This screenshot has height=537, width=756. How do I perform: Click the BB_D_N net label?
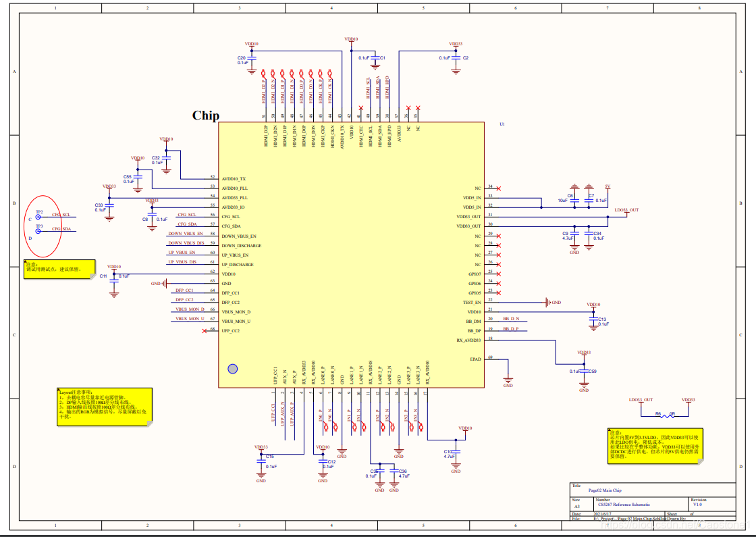pos(511,319)
